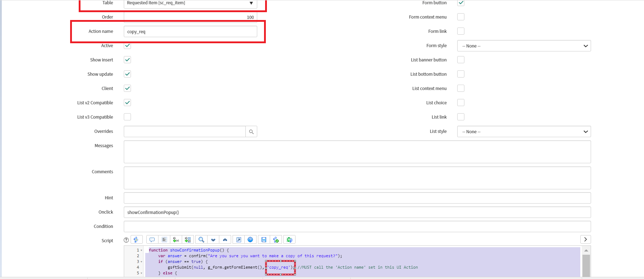Check the List choice checkbox

[461, 103]
